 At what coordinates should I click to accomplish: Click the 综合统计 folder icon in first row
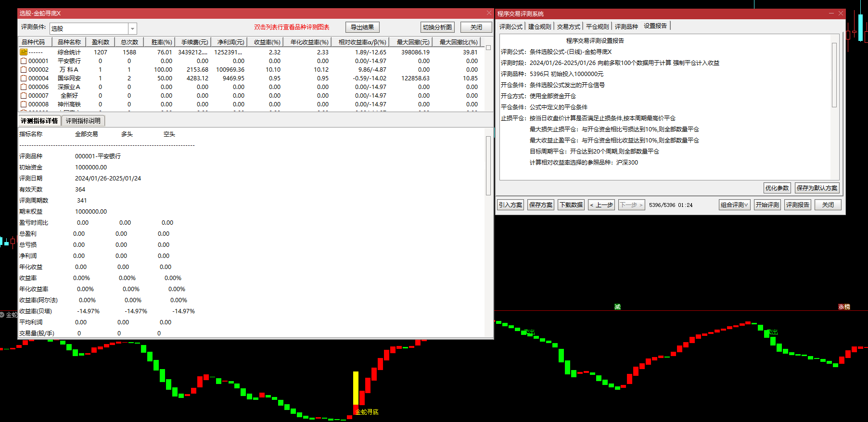pyautogui.click(x=24, y=52)
